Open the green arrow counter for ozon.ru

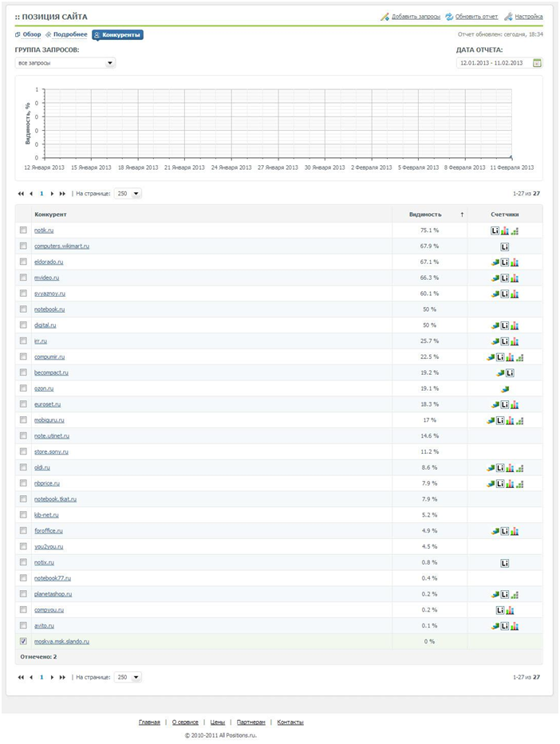[505, 389]
